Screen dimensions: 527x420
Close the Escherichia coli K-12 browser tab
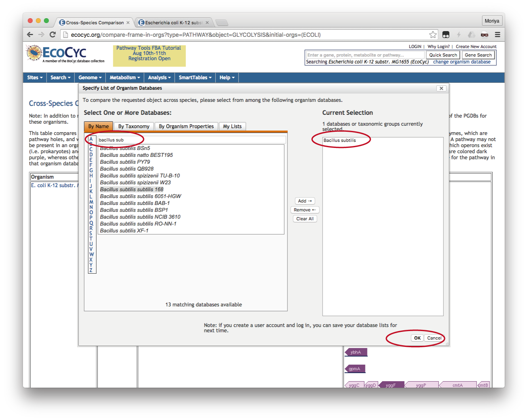[x=207, y=23]
